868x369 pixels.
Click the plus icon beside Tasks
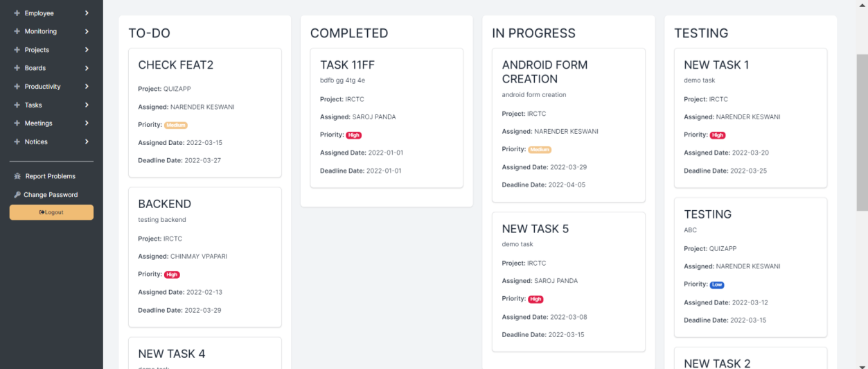pyautogui.click(x=17, y=105)
